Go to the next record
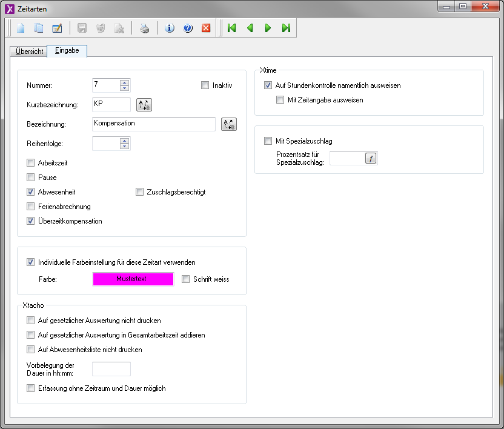Image resolution: width=504 pixels, height=429 pixels. 268,28
